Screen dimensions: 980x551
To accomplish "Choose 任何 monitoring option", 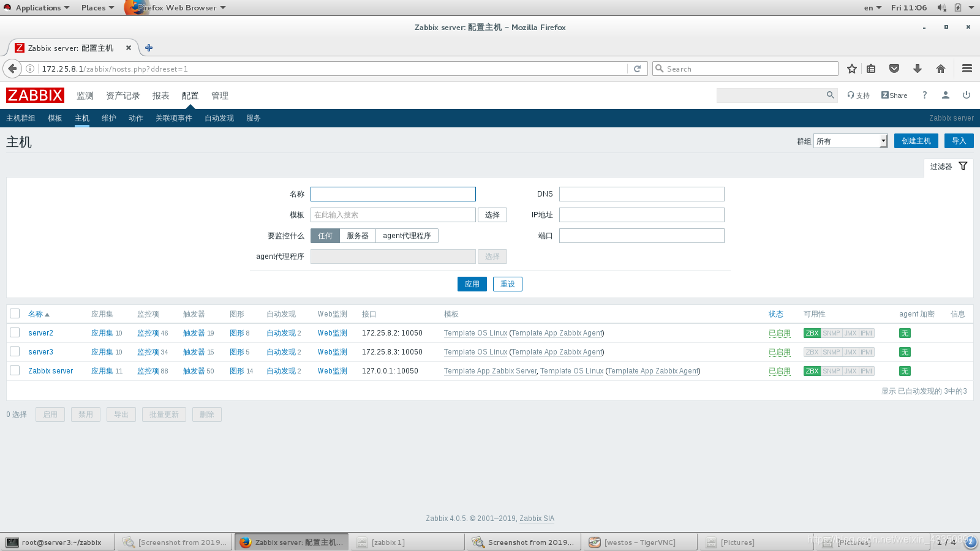I will (x=325, y=236).
